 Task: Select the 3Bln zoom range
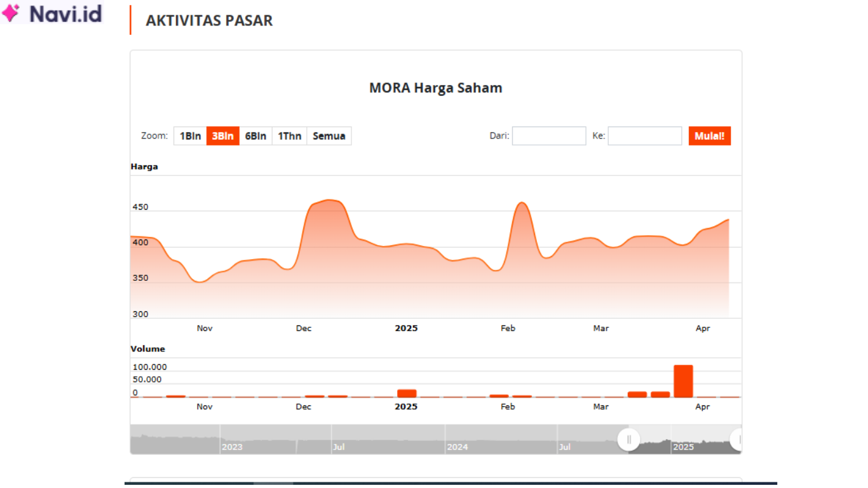pyautogui.click(x=223, y=136)
